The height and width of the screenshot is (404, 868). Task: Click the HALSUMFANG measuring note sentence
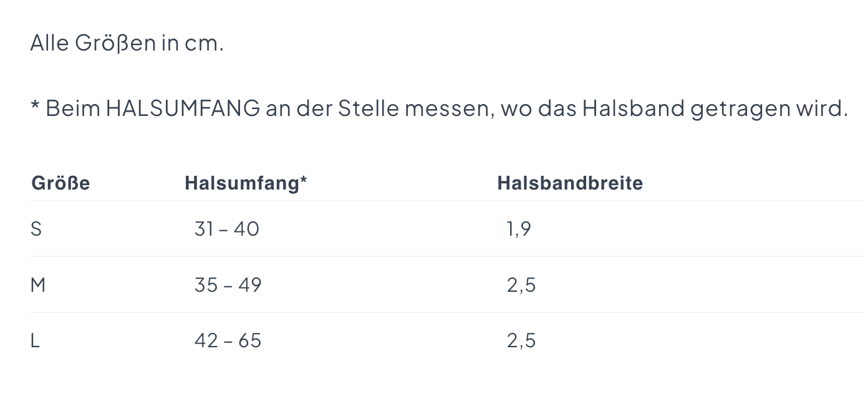tap(439, 108)
